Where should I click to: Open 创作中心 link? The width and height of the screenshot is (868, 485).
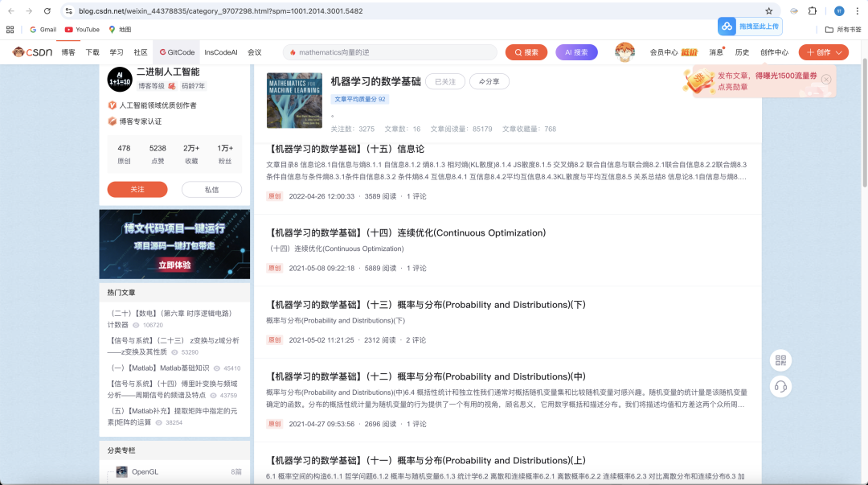tap(774, 52)
